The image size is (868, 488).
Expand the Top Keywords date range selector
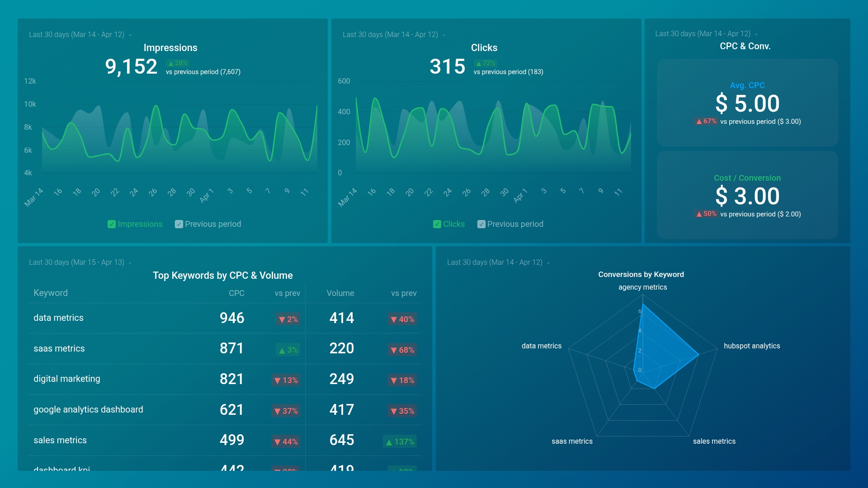pos(130,262)
